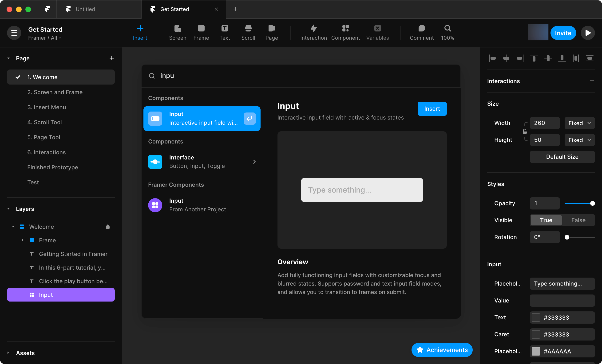Viewport: 602px width, 364px height.
Task: Collapse the Welcome layer tree
Action: (13, 227)
